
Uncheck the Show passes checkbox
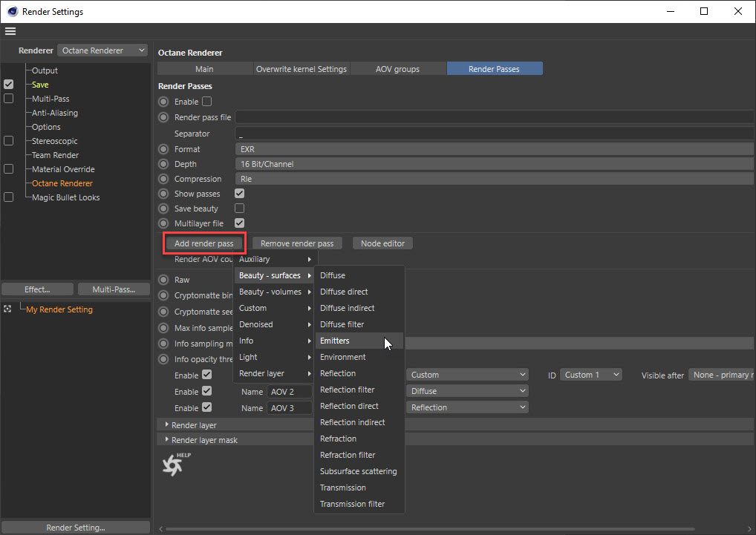click(239, 194)
